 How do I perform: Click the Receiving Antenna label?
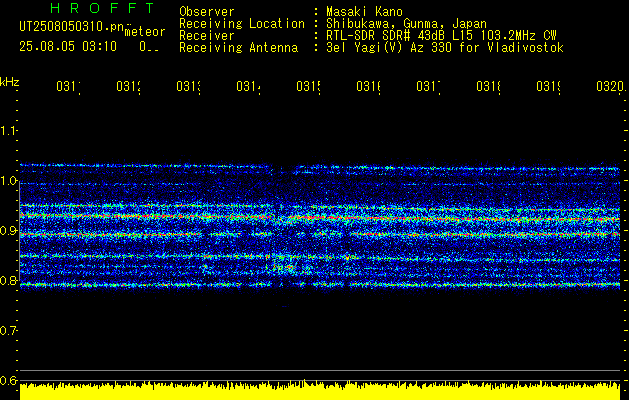(238, 48)
